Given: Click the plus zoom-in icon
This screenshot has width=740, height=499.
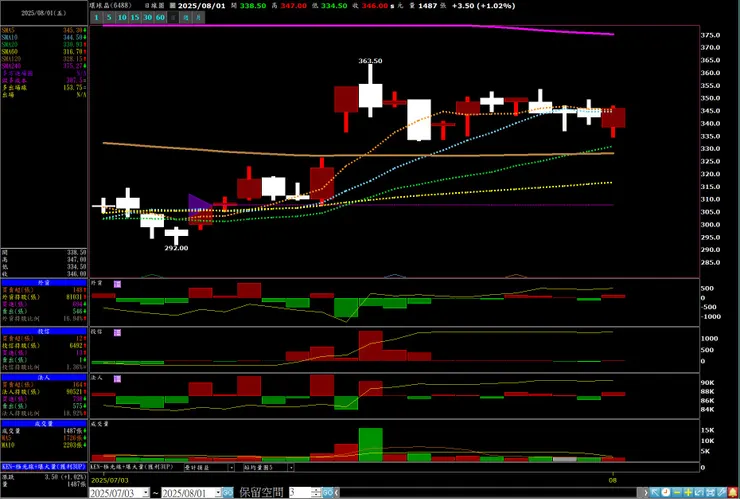Looking at the screenshot, I should [x=688, y=493].
